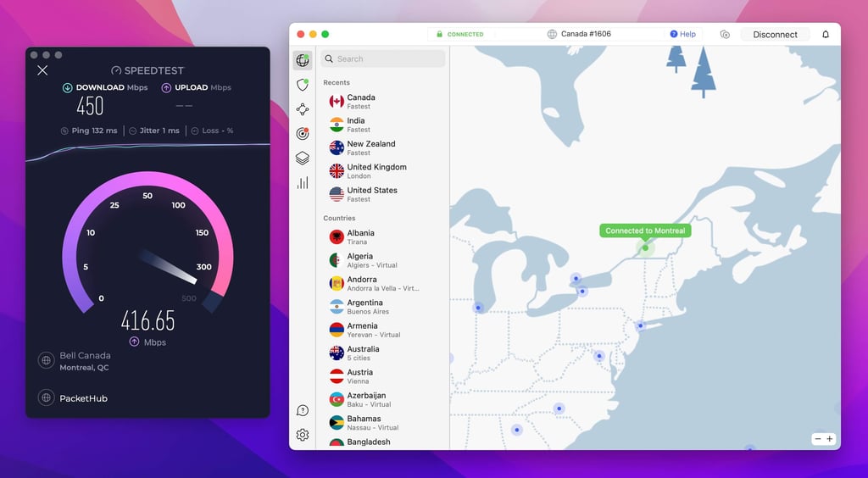868x478 pixels.
Task: Connect to Algeria Algiers Virtual
Action: pos(383,260)
